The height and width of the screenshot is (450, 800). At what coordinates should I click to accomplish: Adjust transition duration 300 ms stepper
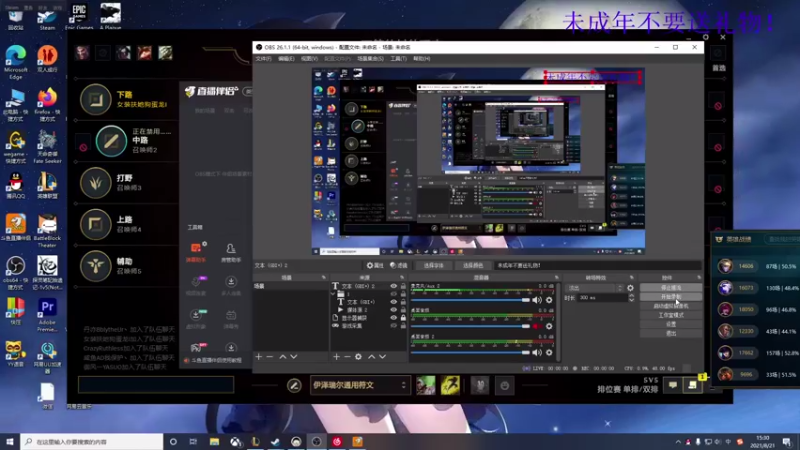pos(632,298)
